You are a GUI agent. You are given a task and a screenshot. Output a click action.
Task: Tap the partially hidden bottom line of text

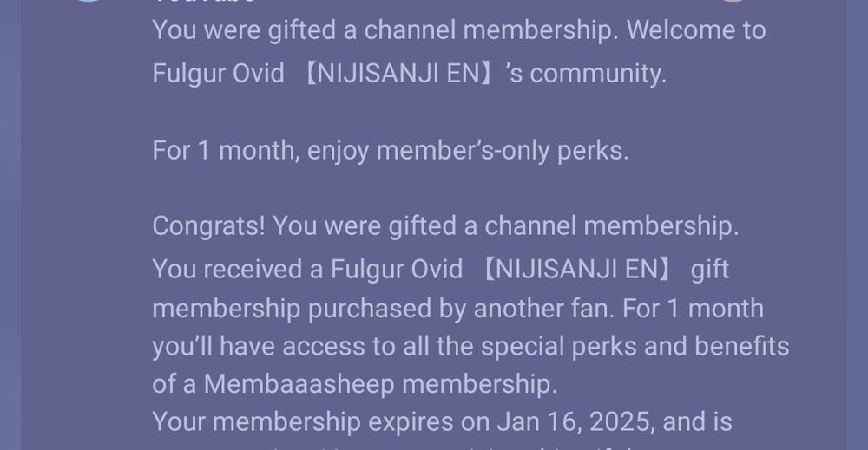(x=421, y=447)
